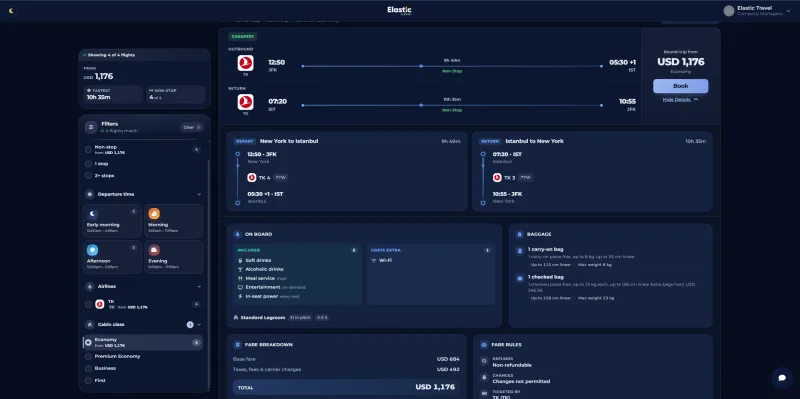
Task: Click the carry-on bag icon
Action: point(520,251)
